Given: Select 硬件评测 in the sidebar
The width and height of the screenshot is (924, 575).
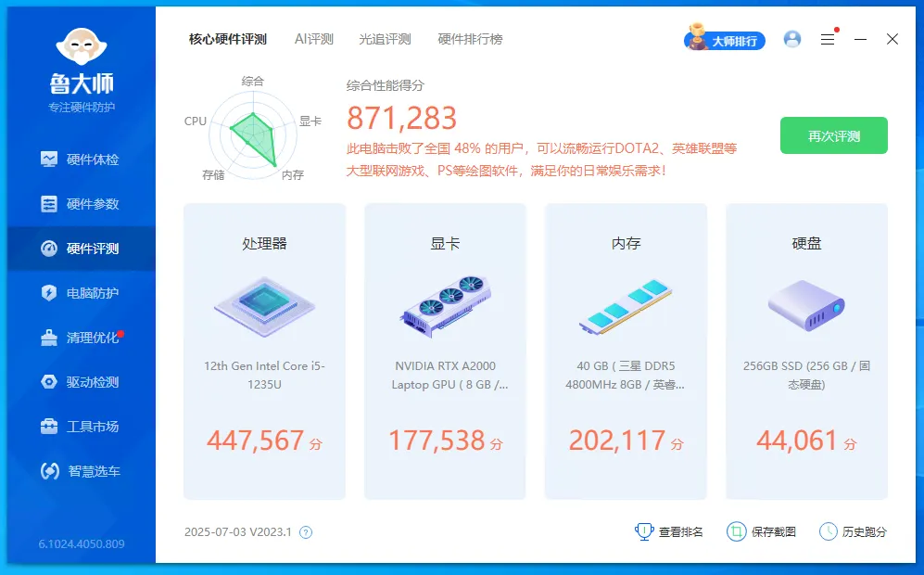Looking at the screenshot, I should pyautogui.click(x=81, y=249).
